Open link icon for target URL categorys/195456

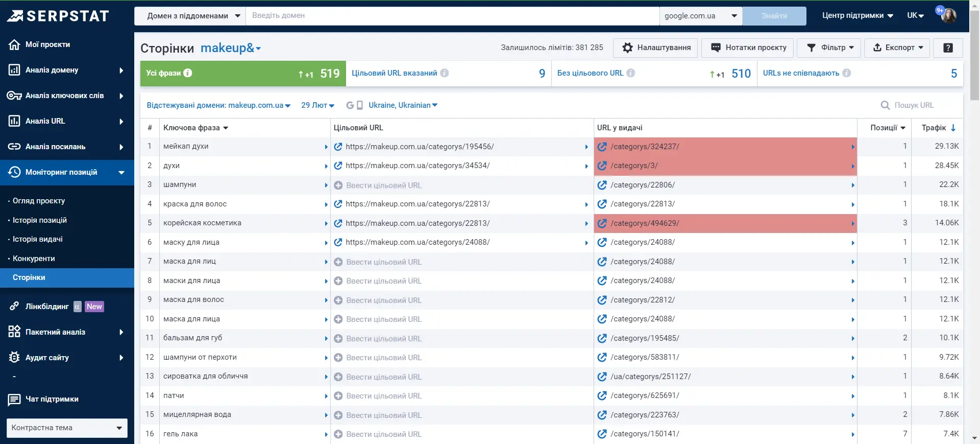click(x=338, y=147)
